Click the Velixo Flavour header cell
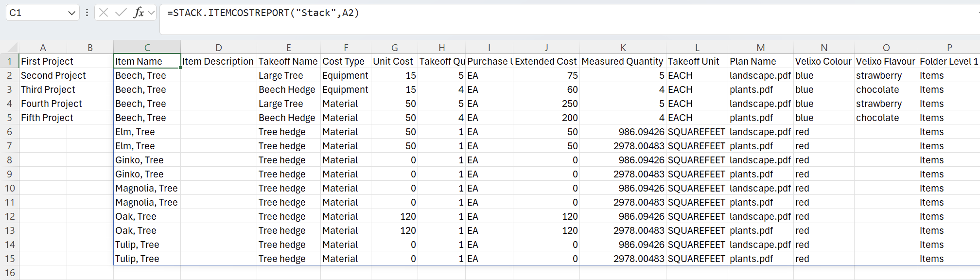This screenshot has height=280, width=980. 886,61
